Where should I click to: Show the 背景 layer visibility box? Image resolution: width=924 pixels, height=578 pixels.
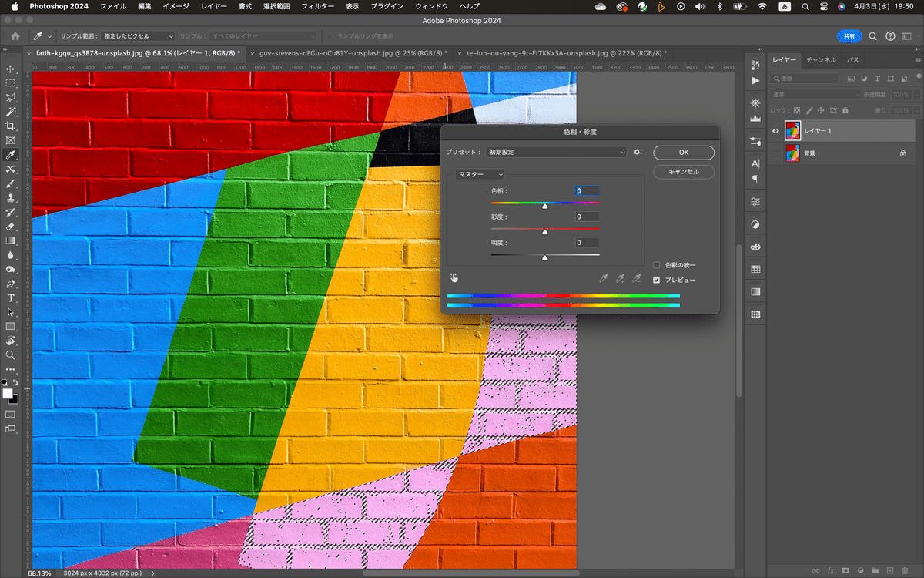(x=775, y=153)
